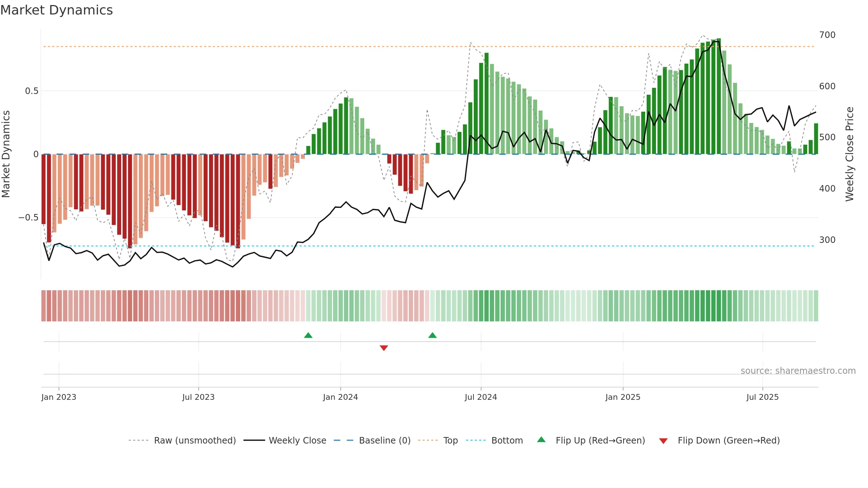Click the grey dashed Raw legend line sample
The height and width of the screenshot is (488, 868).
pos(139,440)
